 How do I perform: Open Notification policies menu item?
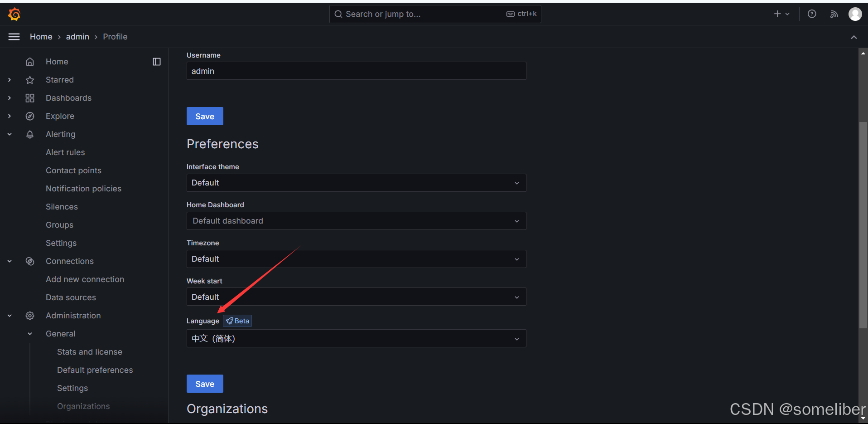83,189
